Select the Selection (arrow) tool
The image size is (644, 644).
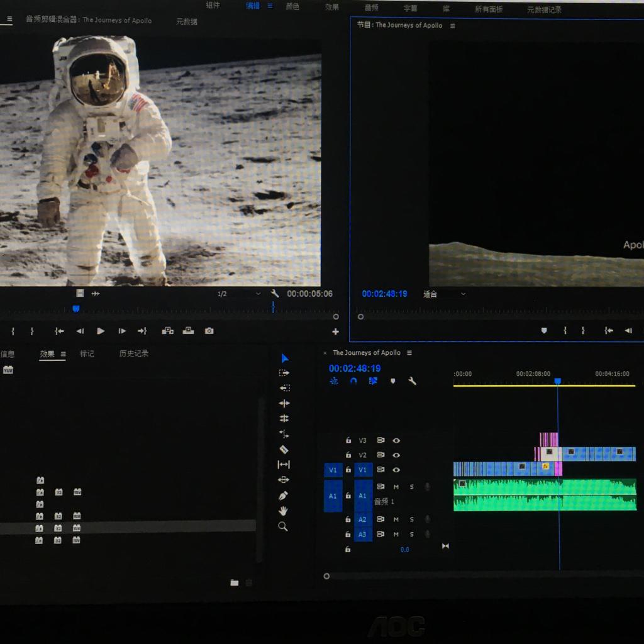click(285, 358)
